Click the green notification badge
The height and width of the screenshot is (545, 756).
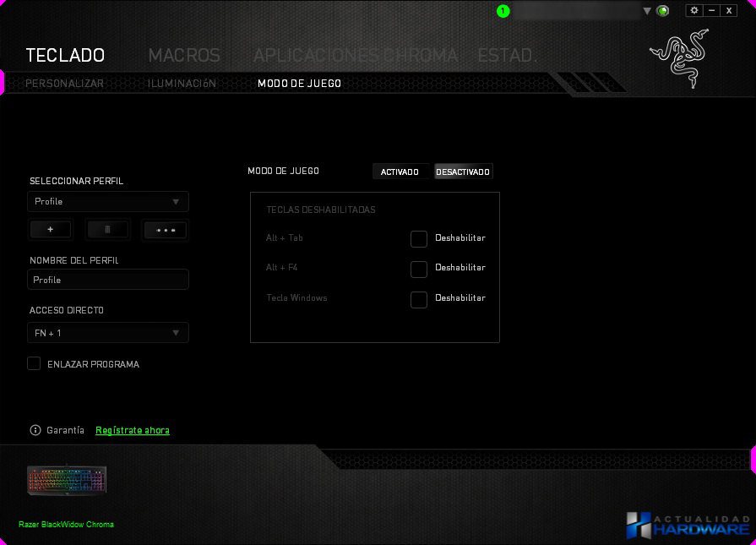(x=503, y=11)
